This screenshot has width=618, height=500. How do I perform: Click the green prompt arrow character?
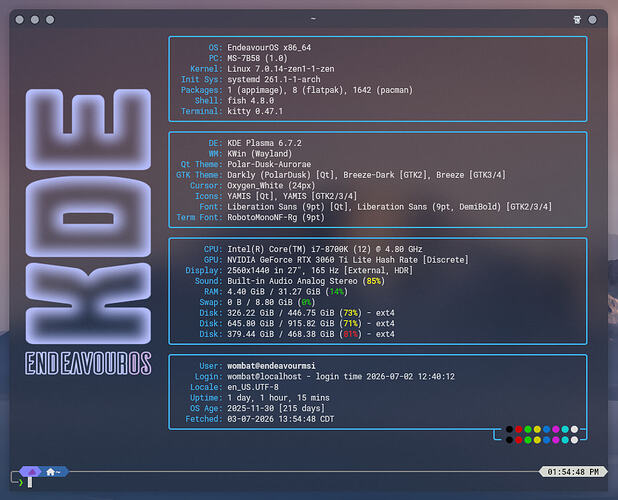coord(20,482)
